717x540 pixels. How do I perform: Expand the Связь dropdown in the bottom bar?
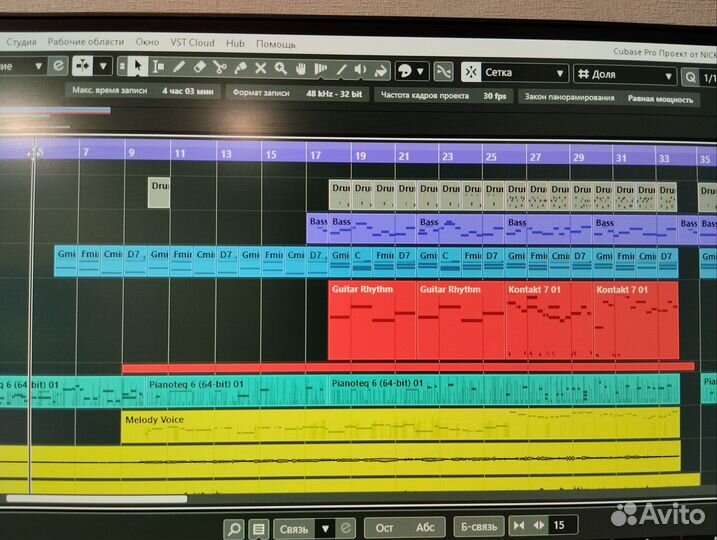324,528
